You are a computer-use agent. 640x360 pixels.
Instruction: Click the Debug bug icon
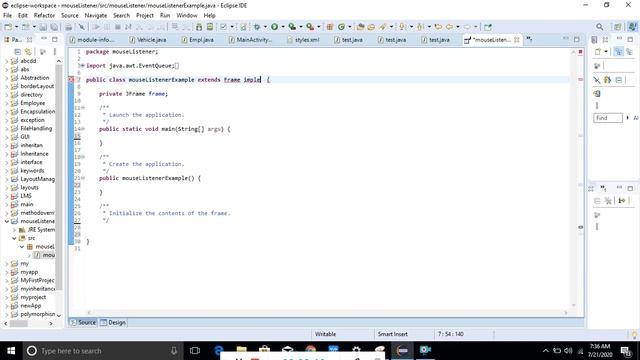click(257, 27)
